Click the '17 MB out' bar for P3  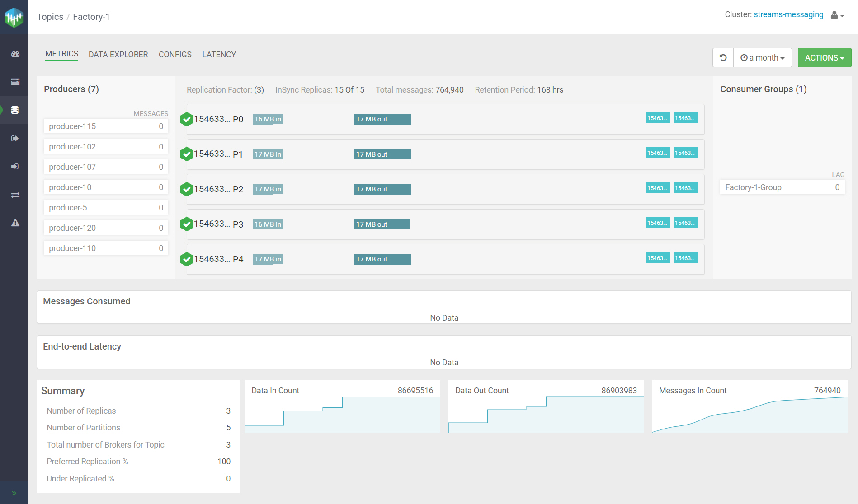point(382,224)
